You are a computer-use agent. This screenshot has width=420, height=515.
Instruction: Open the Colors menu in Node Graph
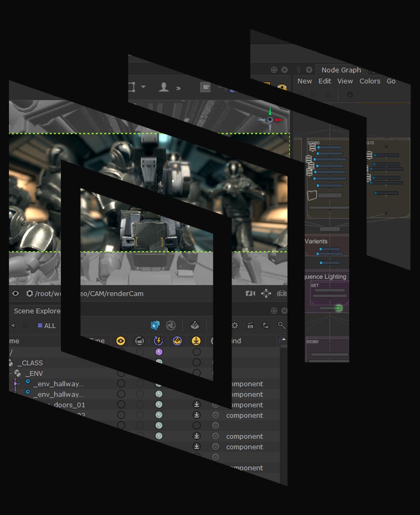tap(370, 81)
